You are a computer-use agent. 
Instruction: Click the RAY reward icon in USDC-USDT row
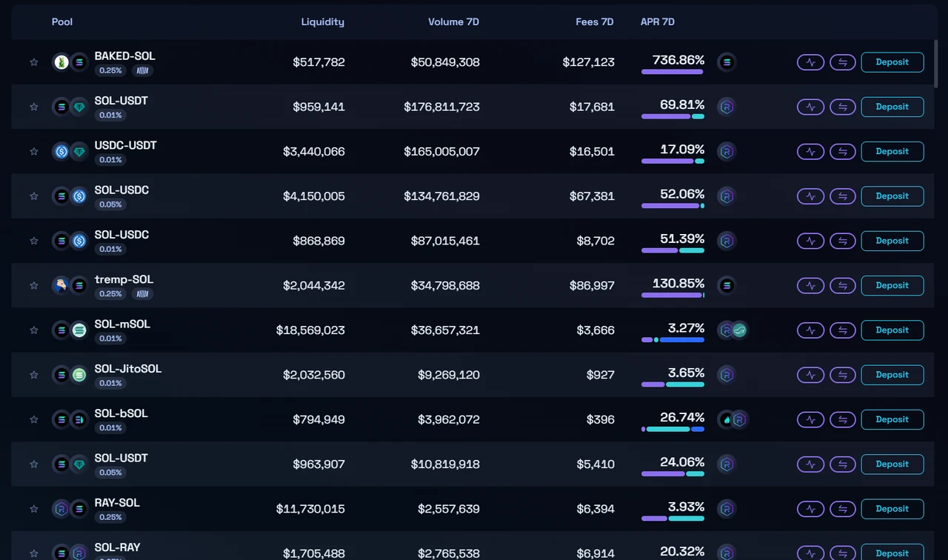click(727, 151)
